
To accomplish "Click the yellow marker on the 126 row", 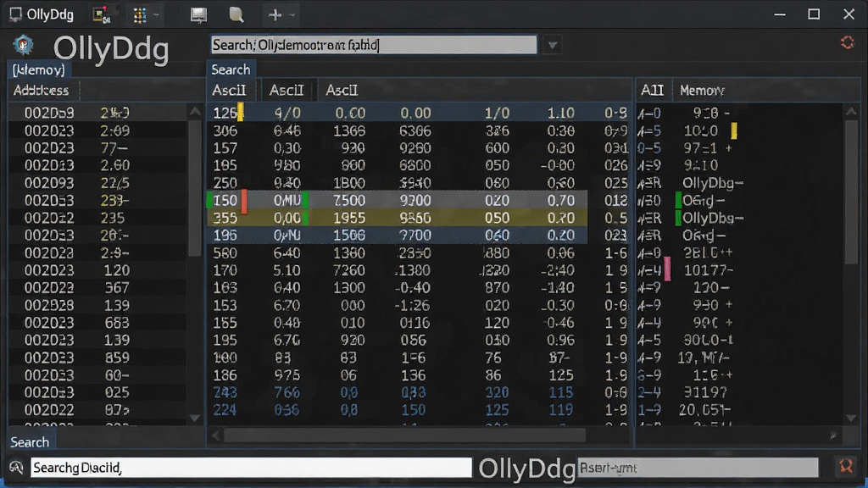I will pos(240,111).
